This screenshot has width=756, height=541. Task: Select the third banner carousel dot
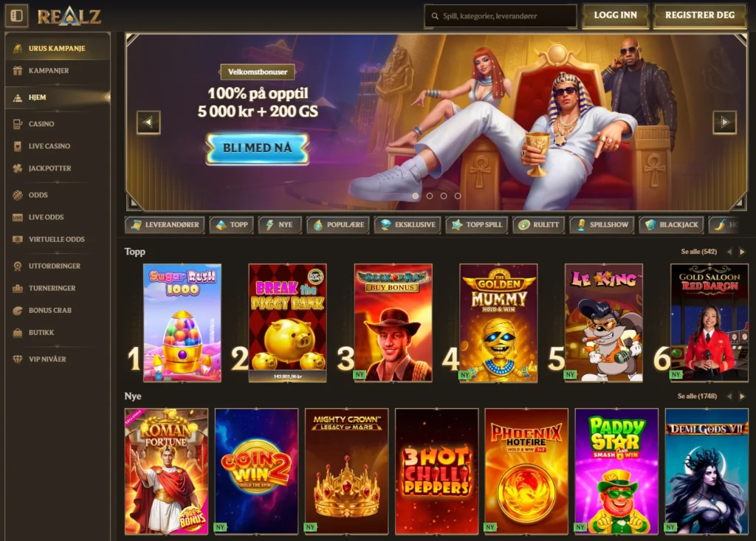click(x=444, y=196)
